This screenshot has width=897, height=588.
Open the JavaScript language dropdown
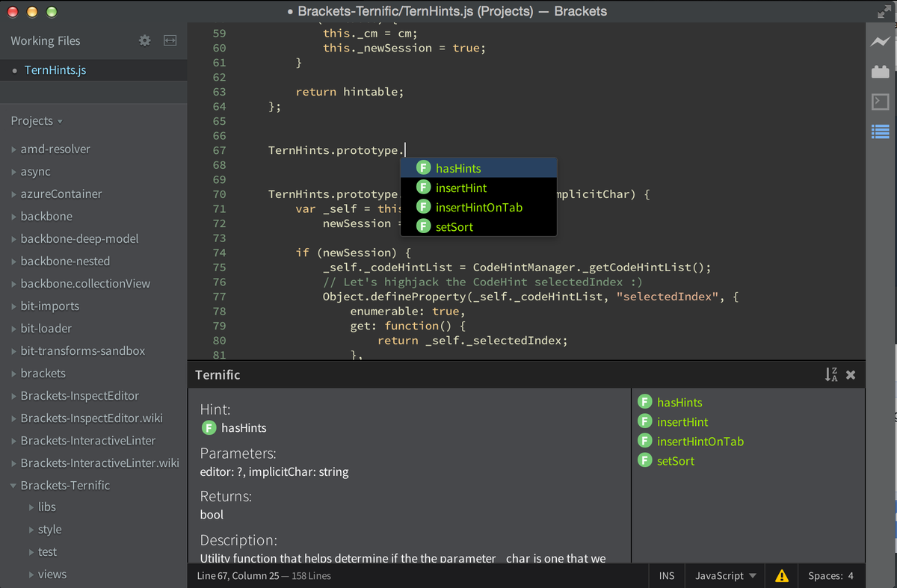(x=725, y=575)
